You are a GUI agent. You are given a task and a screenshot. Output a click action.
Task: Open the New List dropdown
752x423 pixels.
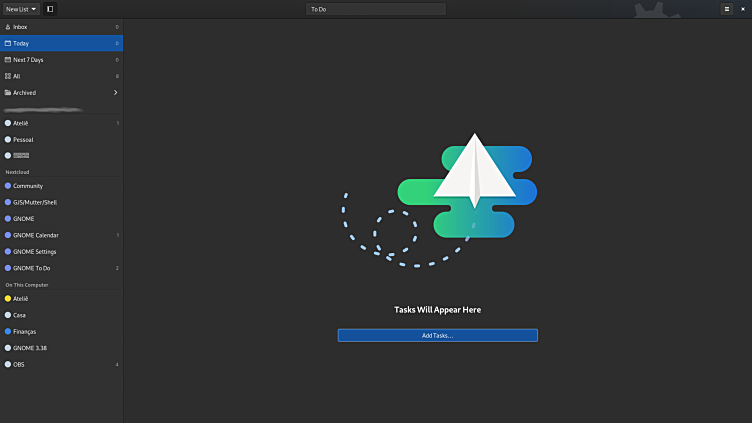coord(21,8)
